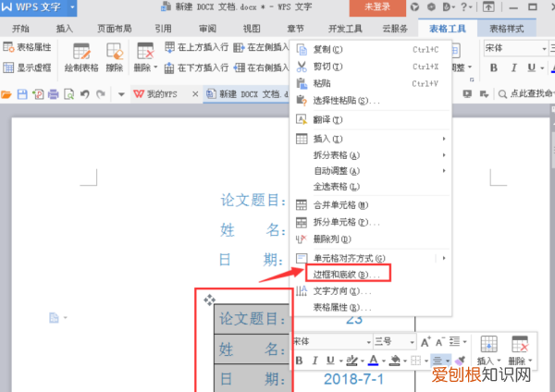The width and height of the screenshot is (555, 392).
Task: Open the 引用 ribbon tab
Action: [x=163, y=29]
